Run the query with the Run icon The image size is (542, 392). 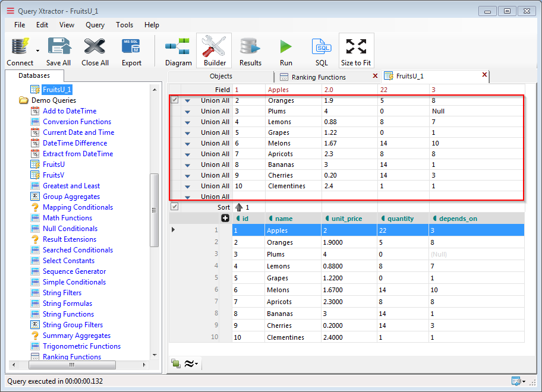286,47
